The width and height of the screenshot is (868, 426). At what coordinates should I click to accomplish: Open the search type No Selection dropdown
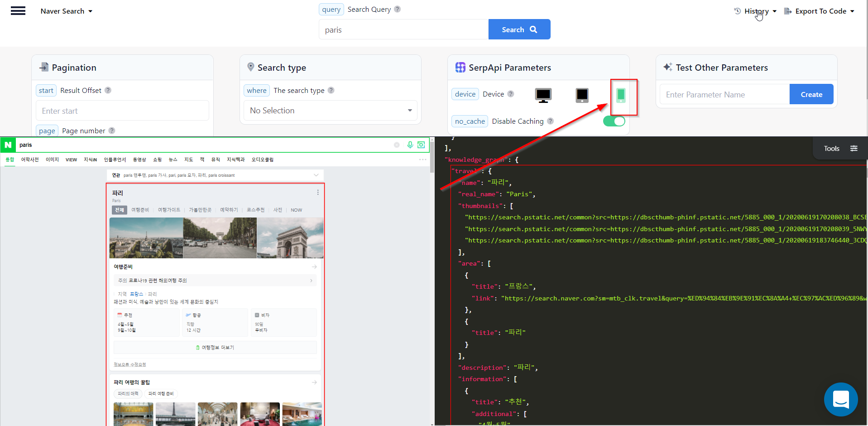(x=331, y=111)
